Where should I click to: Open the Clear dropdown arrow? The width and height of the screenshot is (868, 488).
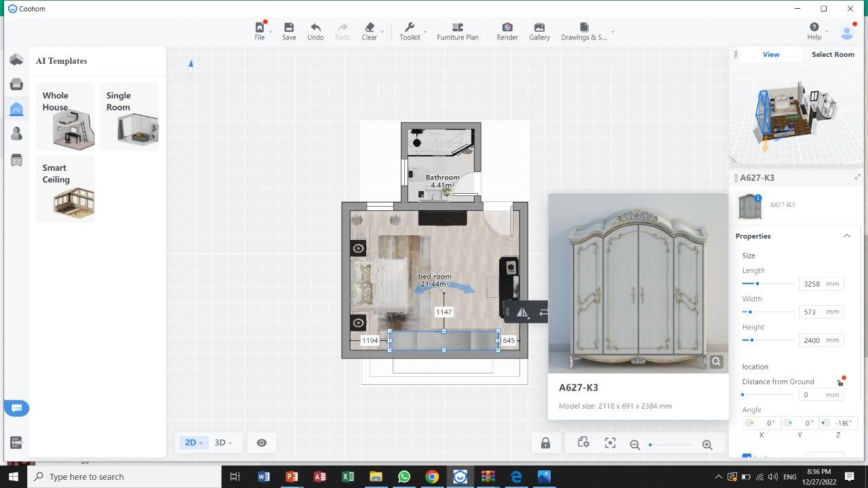pos(382,32)
